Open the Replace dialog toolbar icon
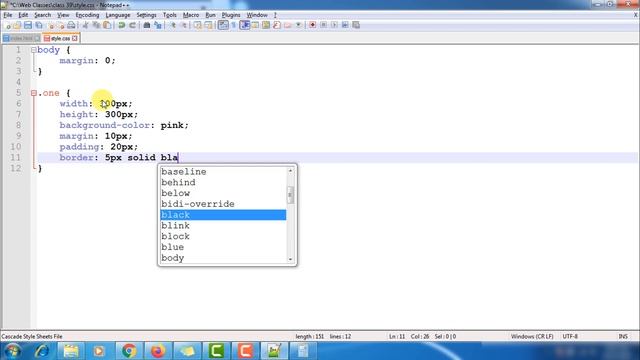 (158, 25)
